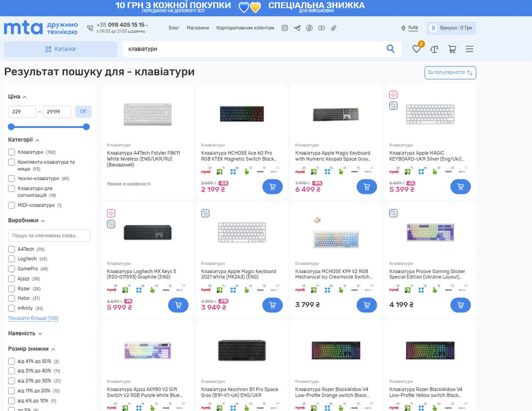
Task: Check the Logitech manufacturer filter
Action: [12, 259]
